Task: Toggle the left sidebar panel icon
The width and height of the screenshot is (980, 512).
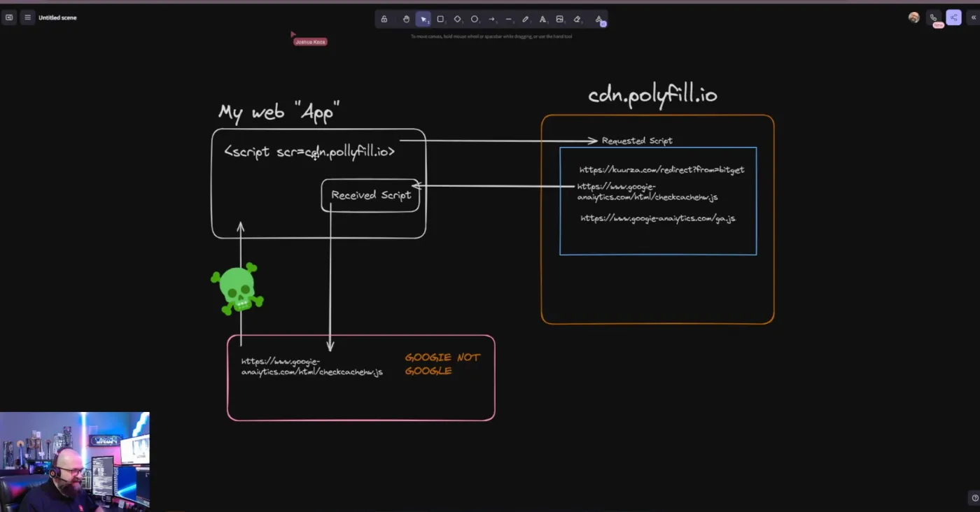Action: click(9, 17)
